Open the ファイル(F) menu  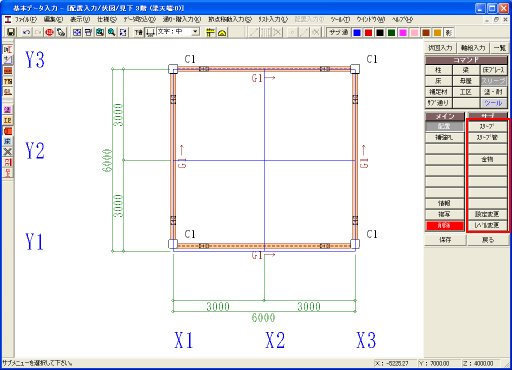(25, 19)
